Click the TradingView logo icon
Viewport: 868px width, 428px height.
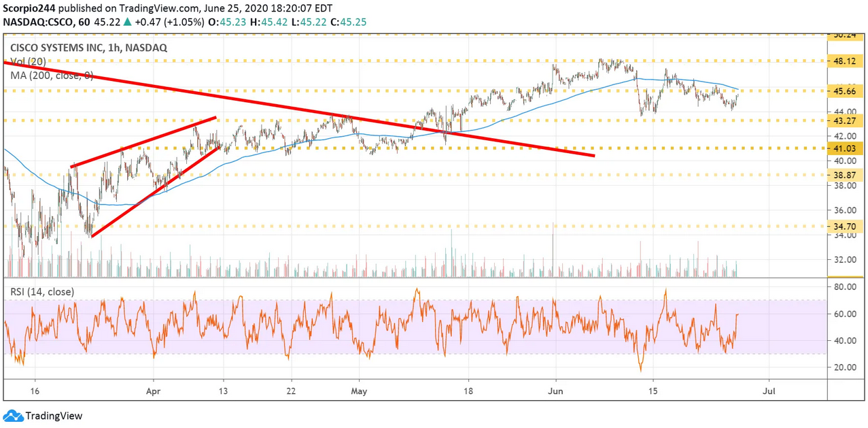click(x=13, y=416)
